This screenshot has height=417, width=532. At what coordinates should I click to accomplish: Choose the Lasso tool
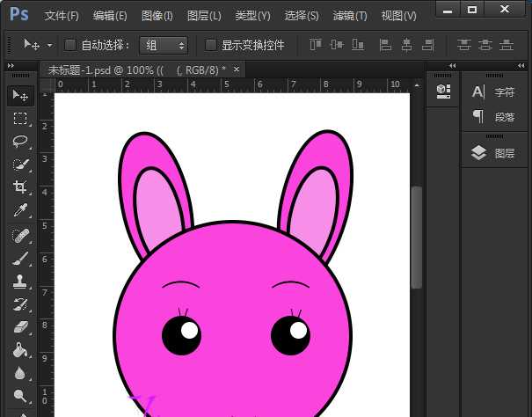tap(19, 142)
